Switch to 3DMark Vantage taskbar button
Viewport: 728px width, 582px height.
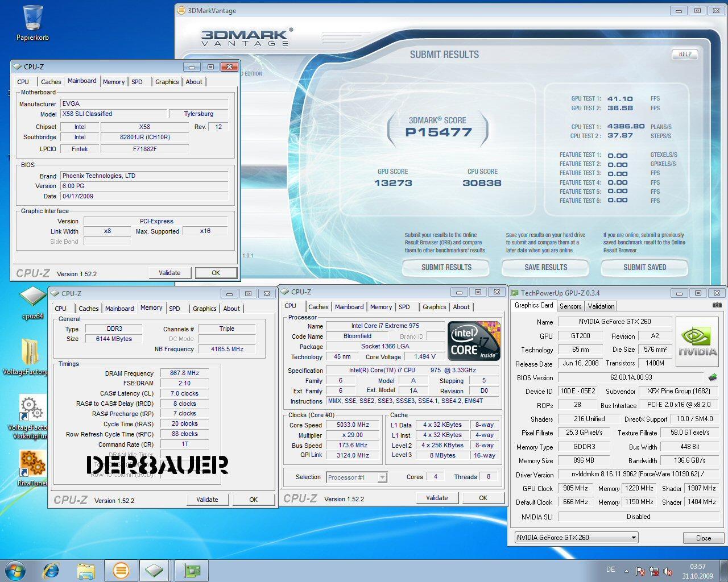point(121,570)
